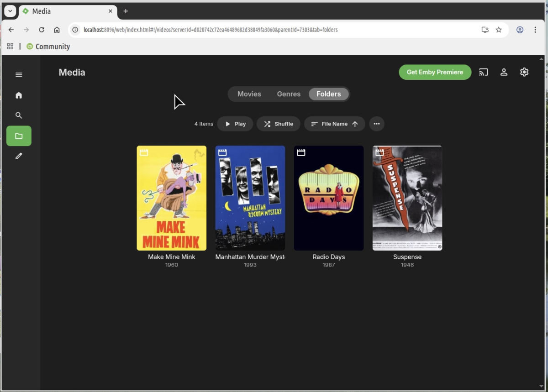Open Radio Days poster

[329, 198]
